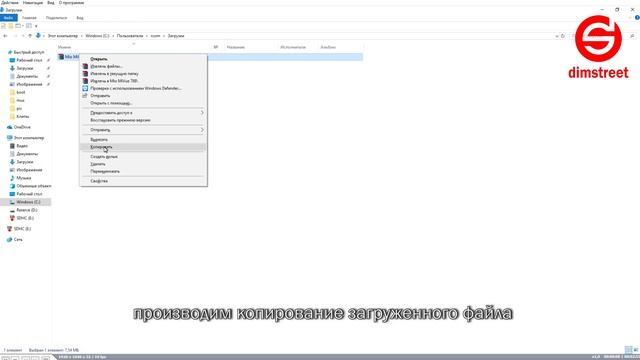Click Этот компьютер monitor icon in sidebar
Viewport: 640px width, 360px height.
pyautogui.click(x=10, y=138)
